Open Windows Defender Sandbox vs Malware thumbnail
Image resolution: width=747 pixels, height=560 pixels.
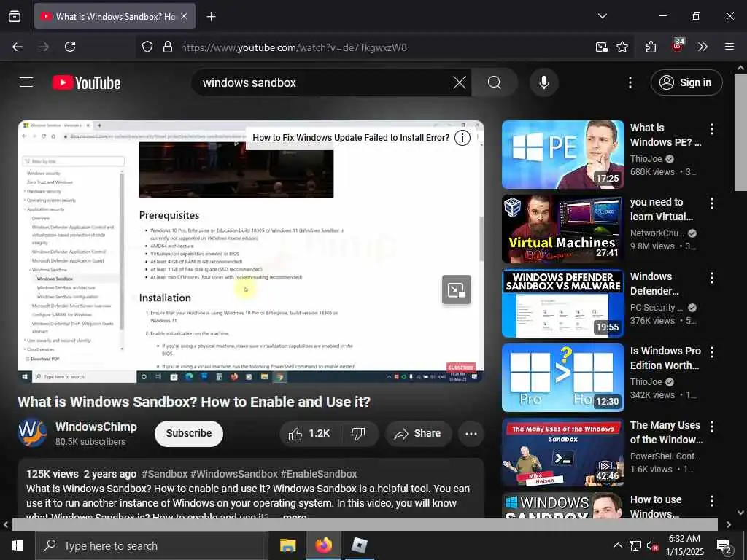(562, 303)
